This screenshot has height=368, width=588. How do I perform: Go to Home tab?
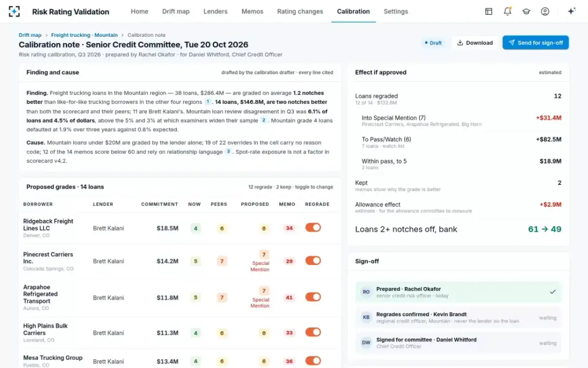[x=140, y=11]
